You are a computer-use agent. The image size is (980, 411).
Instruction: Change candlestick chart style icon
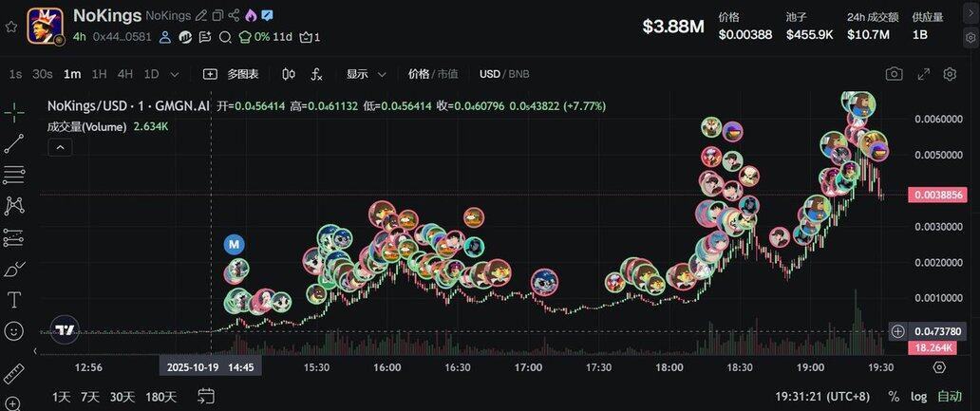click(290, 74)
